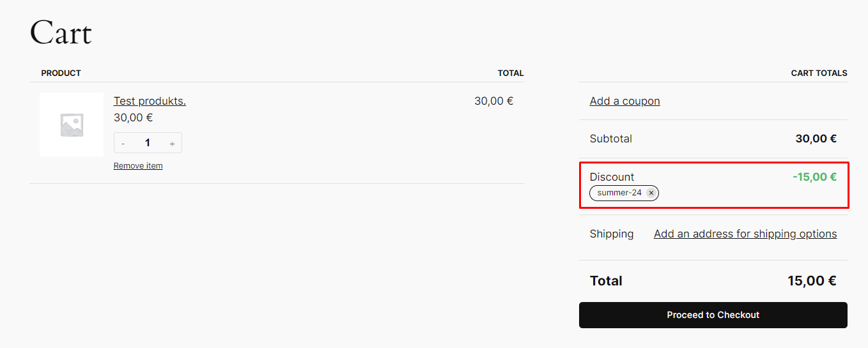Viewport: 868px width, 348px height.
Task: Click Add an address for shipping options
Action: click(745, 234)
